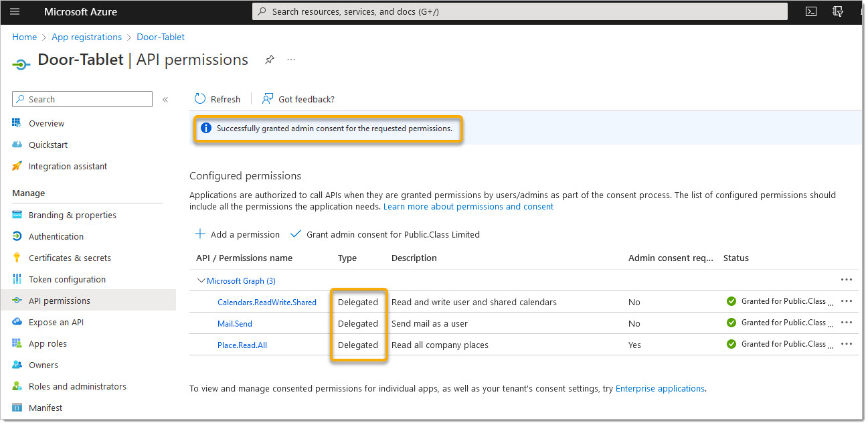Collapse the Microsoft Graph (3) group

click(x=201, y=280)
